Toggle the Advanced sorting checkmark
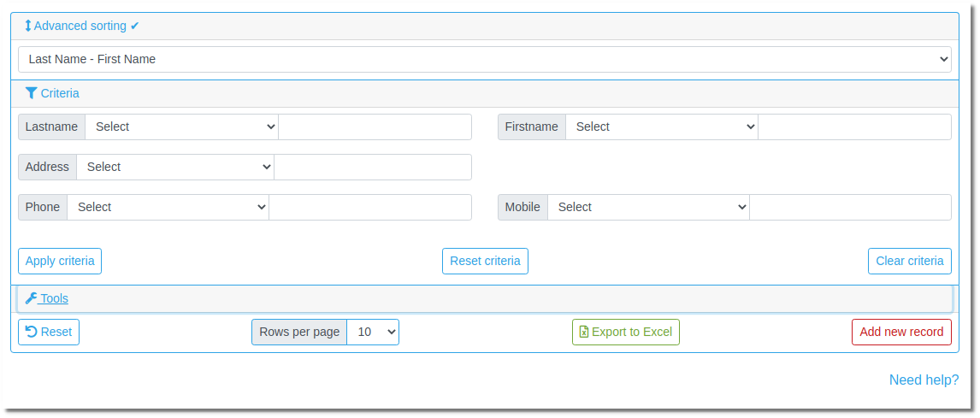Viewport: 980px width, 418px height. pyautogui.click(x=134, y=26)
